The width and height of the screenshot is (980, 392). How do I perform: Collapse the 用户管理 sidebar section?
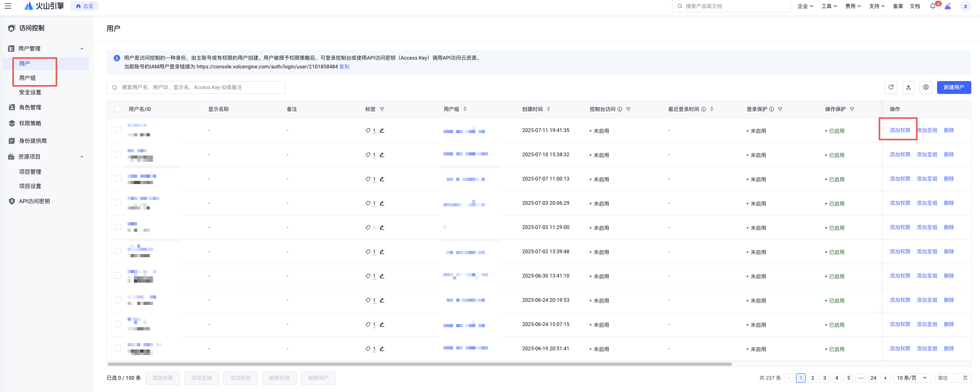pyautogui.click(x=82, y=49)
